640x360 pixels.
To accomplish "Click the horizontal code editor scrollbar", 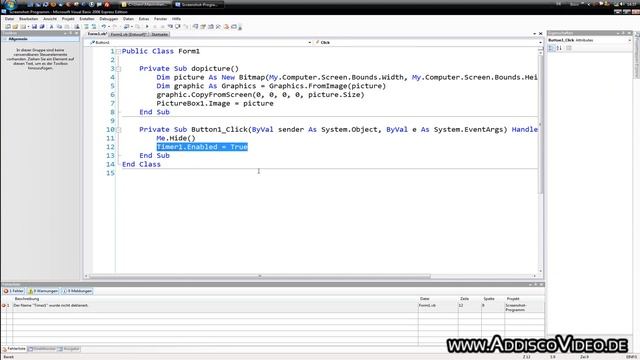I will pyautogui.click(x=260, y=276).
